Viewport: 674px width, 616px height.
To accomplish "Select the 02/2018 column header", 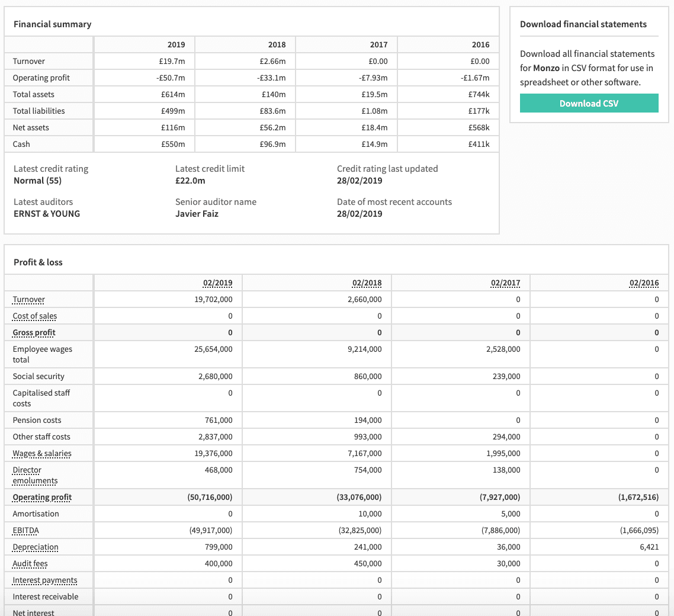I will 367,283.
